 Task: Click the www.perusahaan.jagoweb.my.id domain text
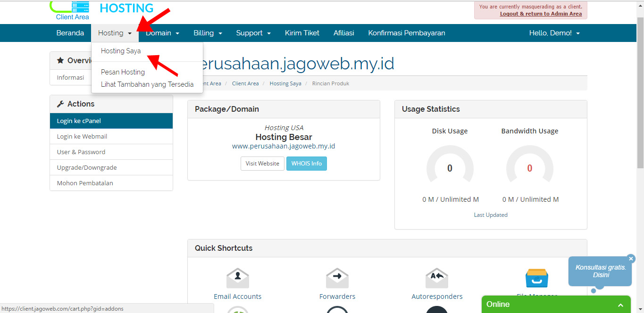tap(284, 146)
